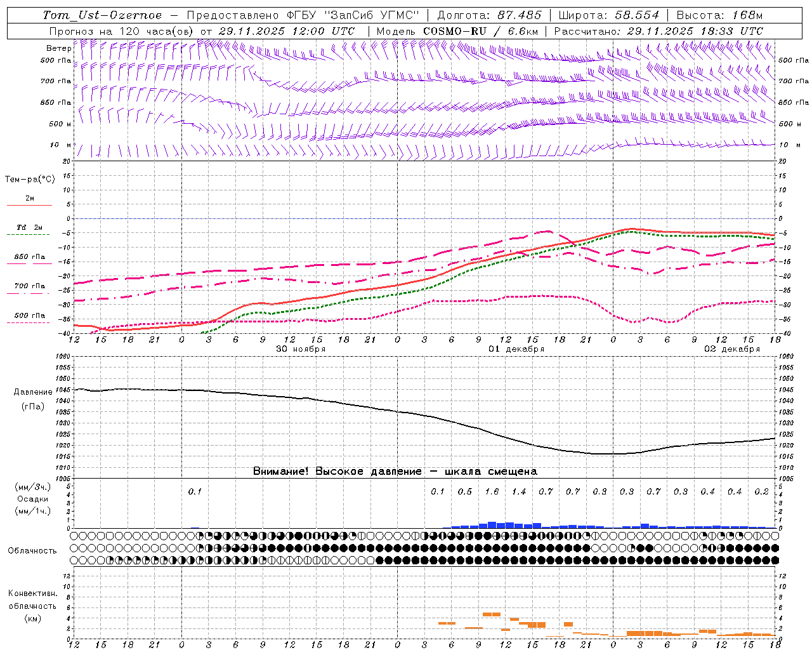Click the Осадки precipitation label

[33, 499]
